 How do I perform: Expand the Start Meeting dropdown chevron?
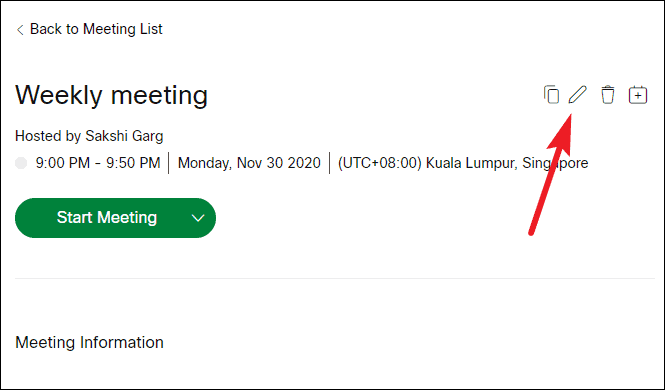(x=198, y=218)
